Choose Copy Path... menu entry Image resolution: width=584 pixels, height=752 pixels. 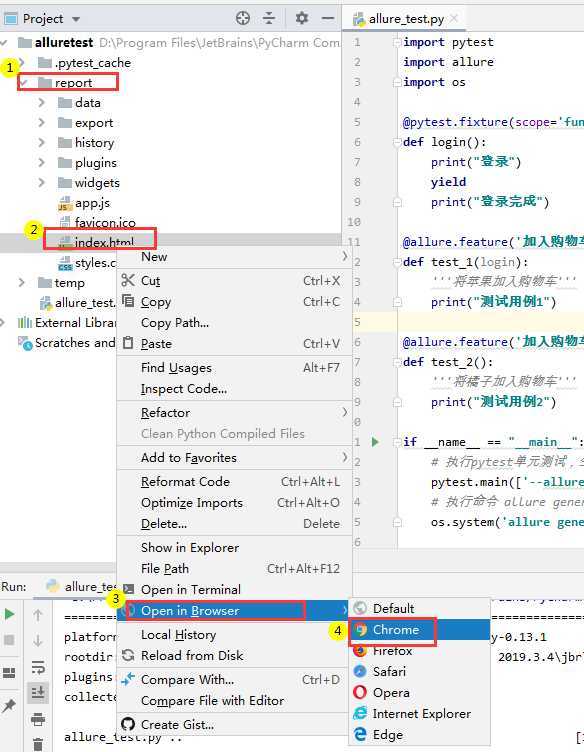coord(234,323)
